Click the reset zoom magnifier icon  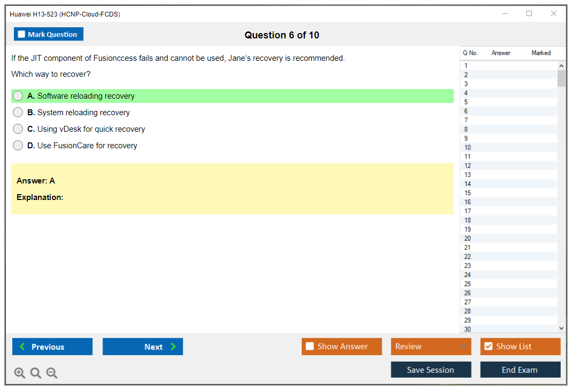tap(36, 373)
